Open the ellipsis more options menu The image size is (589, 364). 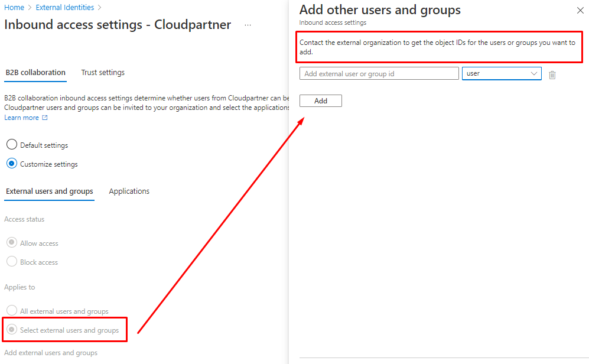(248, 25)
